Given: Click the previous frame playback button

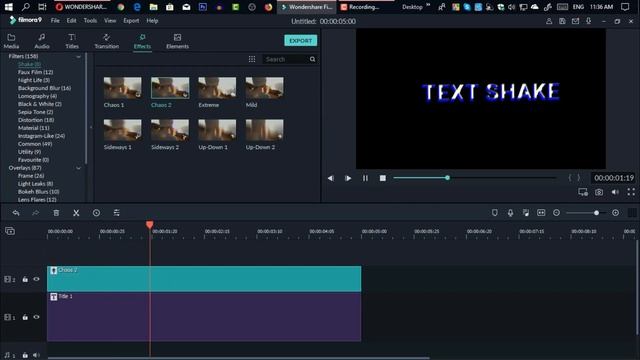Looking at the screenshot, I should coord(331,178).
